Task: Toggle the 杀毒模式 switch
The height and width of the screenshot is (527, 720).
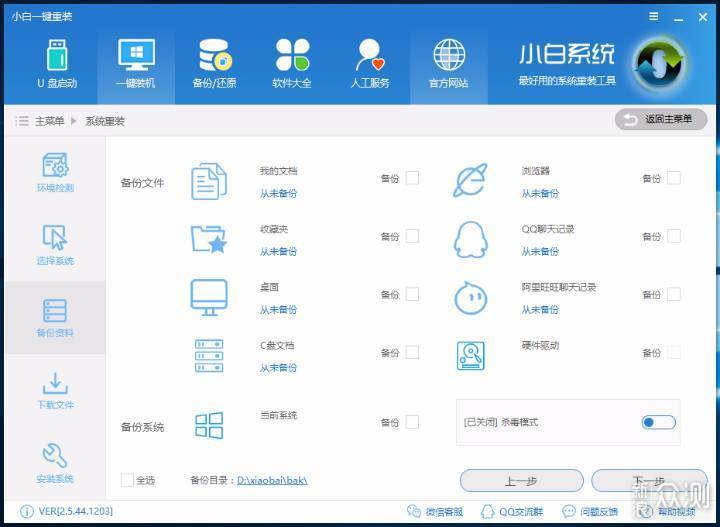Action: point(659,422)
